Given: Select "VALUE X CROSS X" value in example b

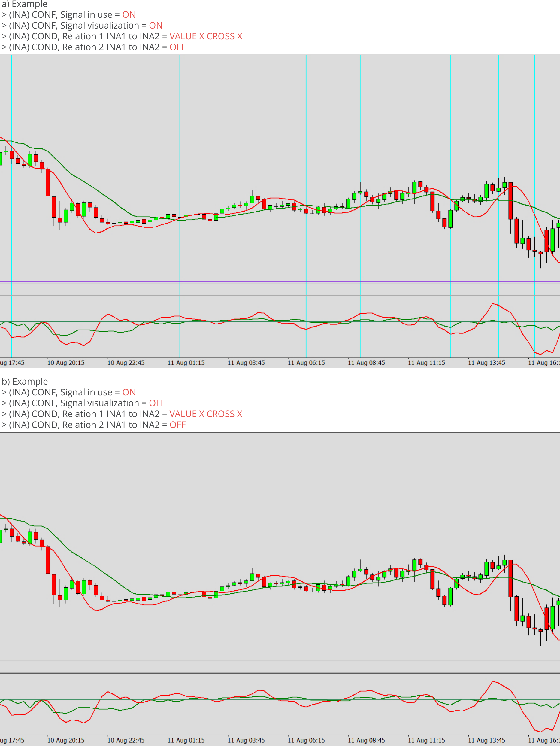Looking at the screenshot, I should pos(206,414).
